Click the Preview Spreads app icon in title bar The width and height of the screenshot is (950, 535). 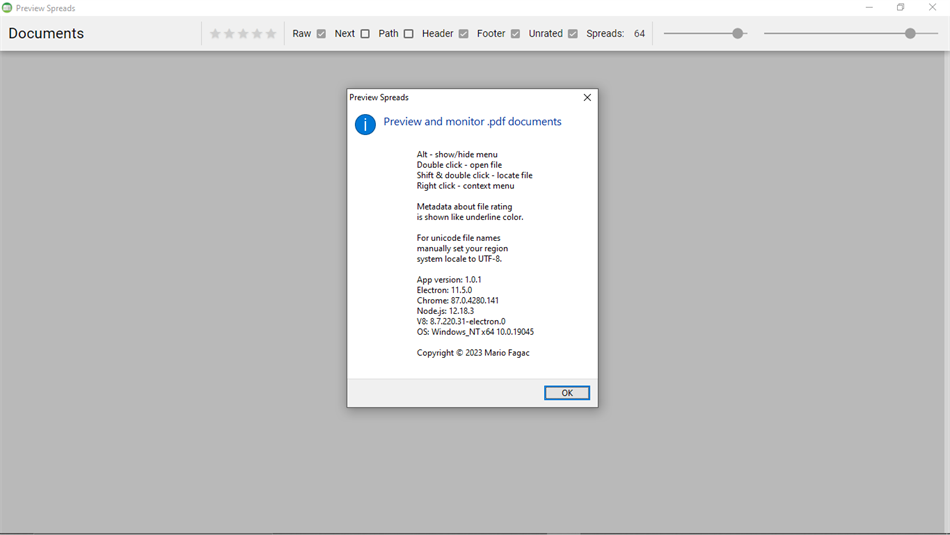click(x=7, y=8)
